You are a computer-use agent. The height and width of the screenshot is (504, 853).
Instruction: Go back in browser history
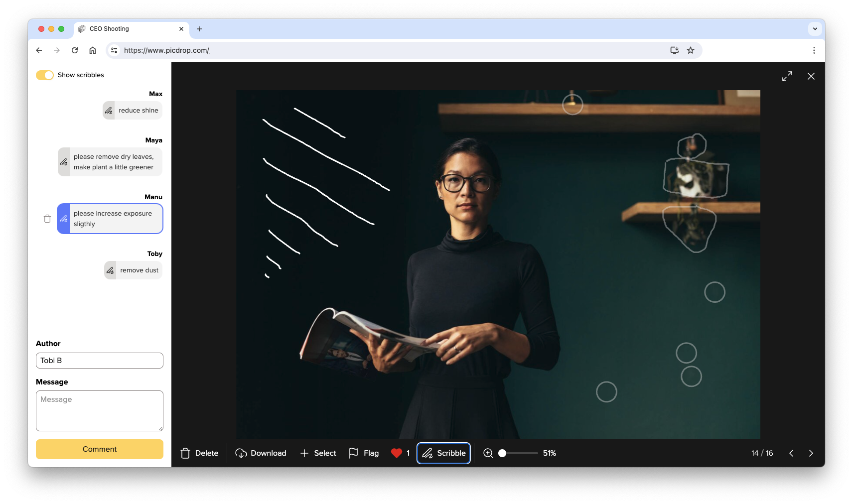click(39, 50)
